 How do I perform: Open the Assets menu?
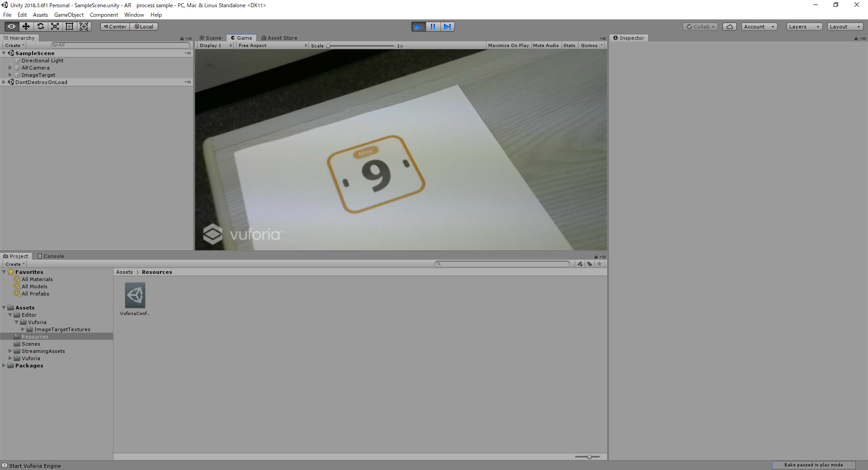coord(40,15)
